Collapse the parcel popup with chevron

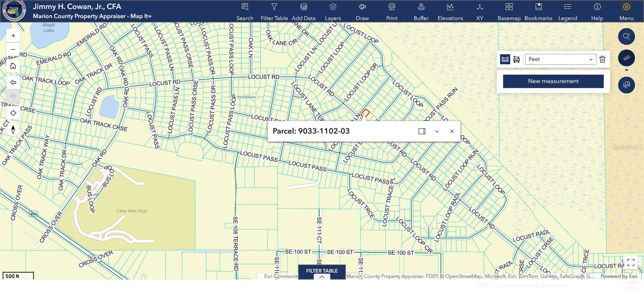437,131
